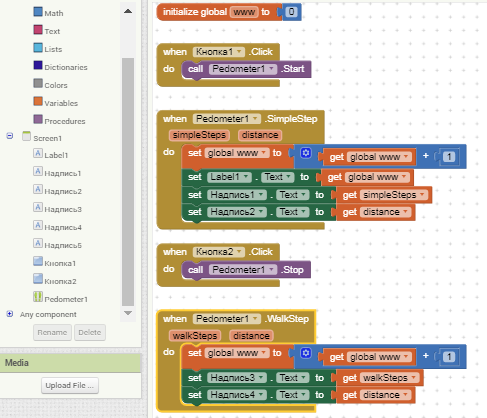Click the Rename button
The width and height of the screenshot is (487, 418).
[x=52, y=332]
